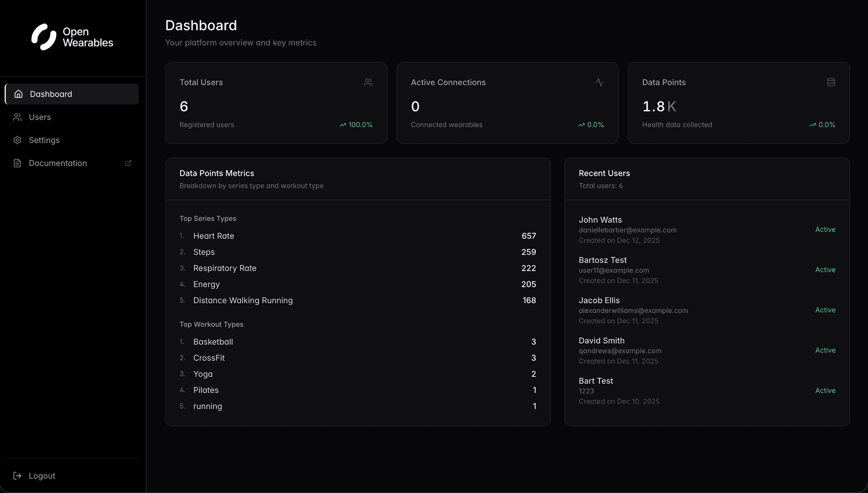Screen dimensions: 868x493
Task: Click the Documentation file icon
Action: click(x=17, y=163)
